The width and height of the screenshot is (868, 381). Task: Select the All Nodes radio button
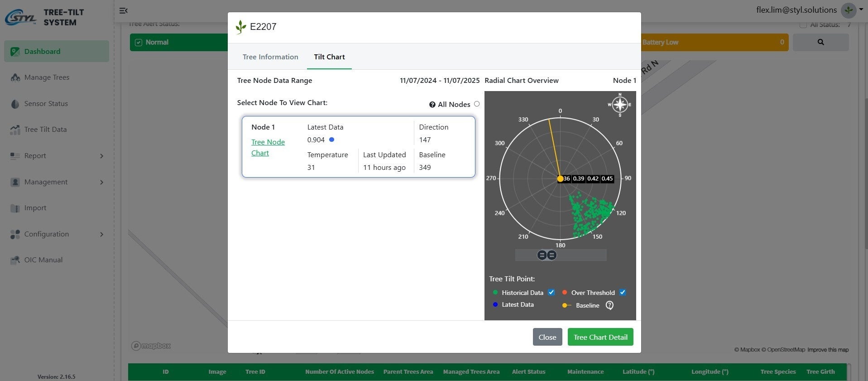point(477,104)
